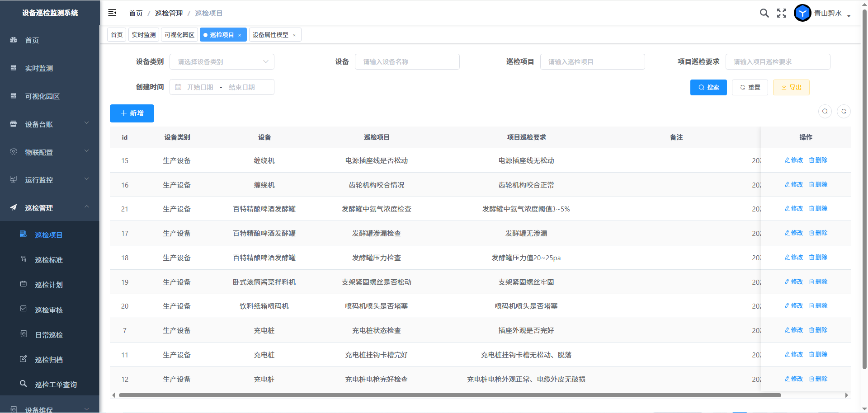868x413 pixels.
Task: Open the header search magnifier icon
Action: 764,13
